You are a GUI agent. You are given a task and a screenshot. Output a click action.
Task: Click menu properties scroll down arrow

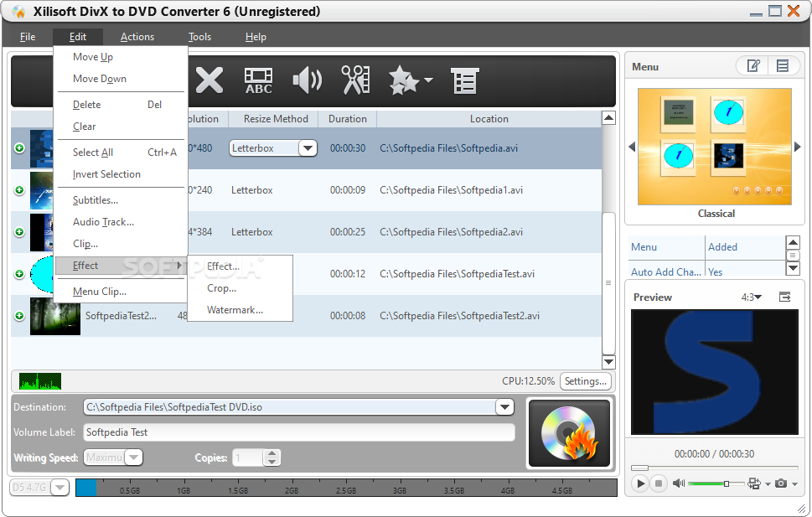793,268
